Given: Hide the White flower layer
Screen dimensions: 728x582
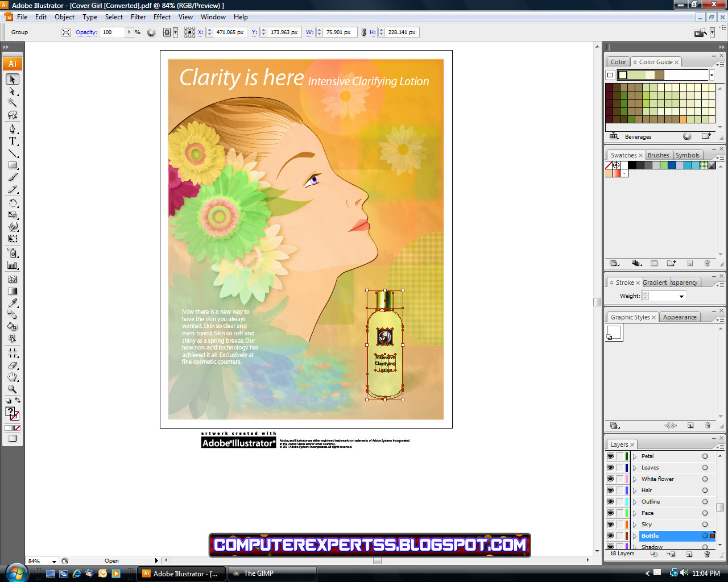Looking at the screenshot, I should coord(611,479).
